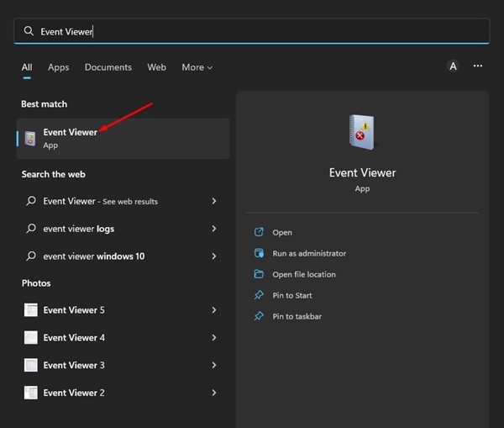Switch to the Apps tab
The width and height of the screenshot is (504, 428).
pos(58,67)
